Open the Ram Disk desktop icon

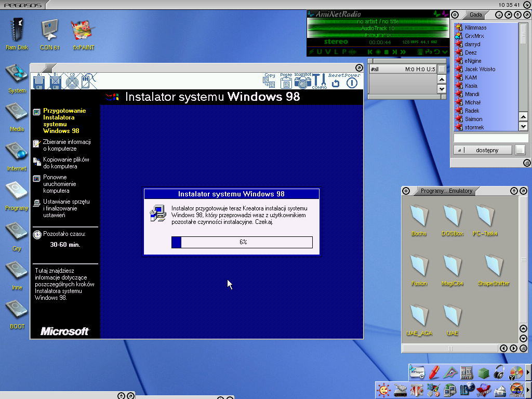17,34
